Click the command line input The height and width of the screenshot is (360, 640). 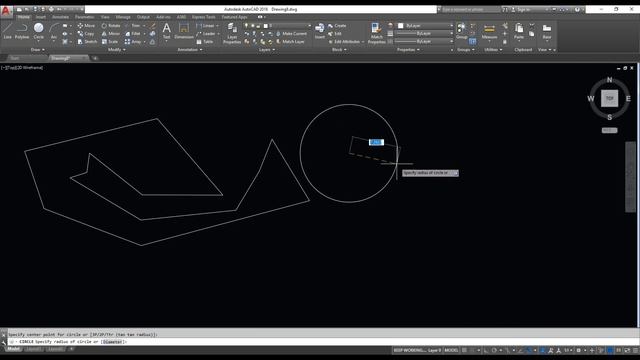click(322, 342)
